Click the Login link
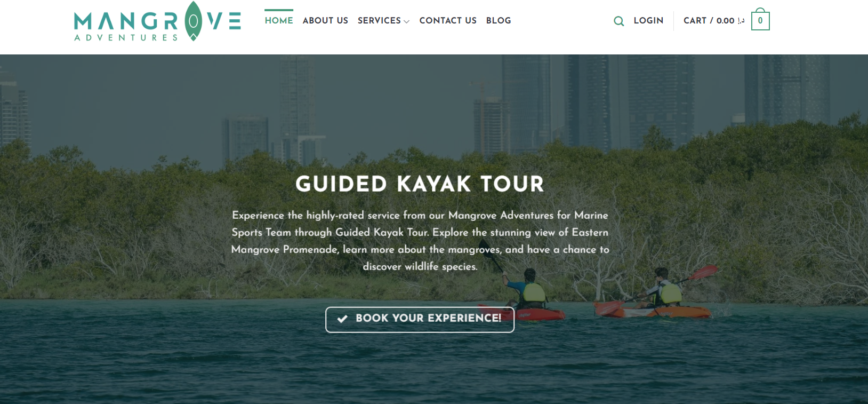The width and height of the screenshot is (868, 404). pos(648,20)
